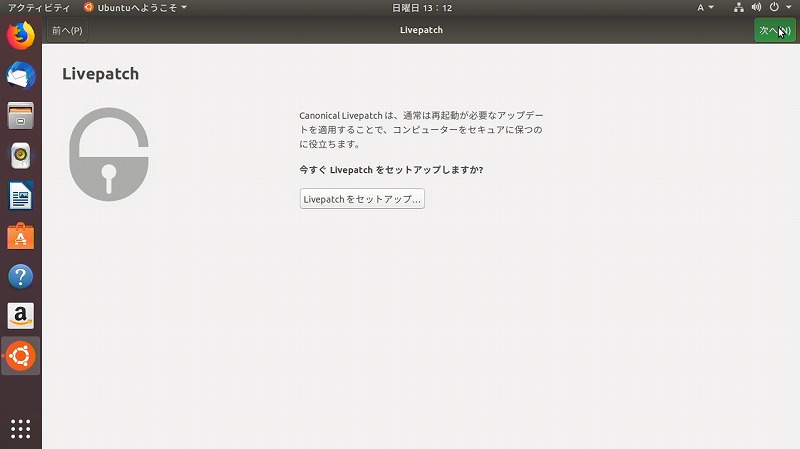The height and width of the screenshot is (449, 800).
Task: Open Firefox from the dock
Action: click(20, 35)
